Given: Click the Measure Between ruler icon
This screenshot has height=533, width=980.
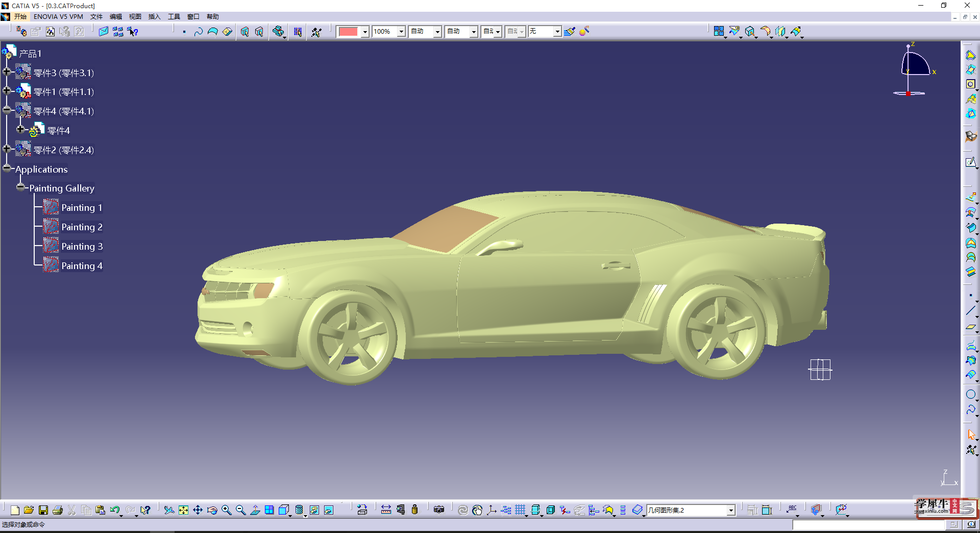Looking at the screenshot, I should click(x=386, y=510).
